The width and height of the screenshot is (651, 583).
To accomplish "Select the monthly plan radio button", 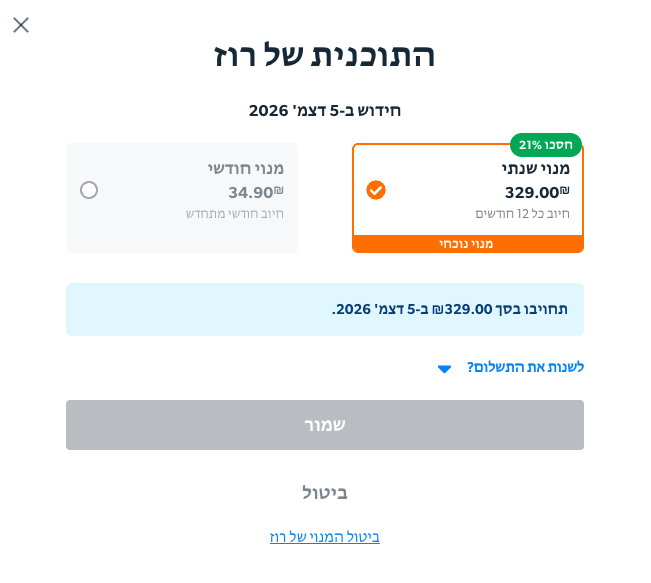I will tap(89, 190).
